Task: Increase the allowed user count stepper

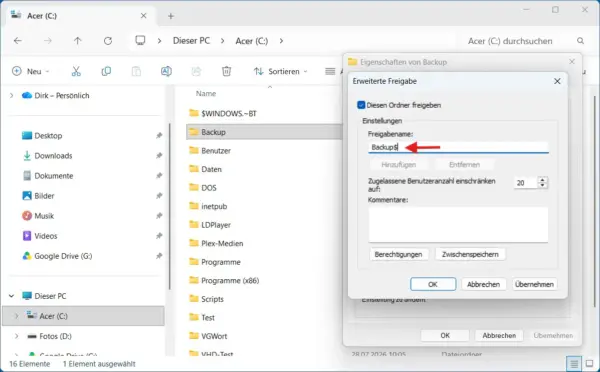Action: pyautogui.click(x=543, y=179)
